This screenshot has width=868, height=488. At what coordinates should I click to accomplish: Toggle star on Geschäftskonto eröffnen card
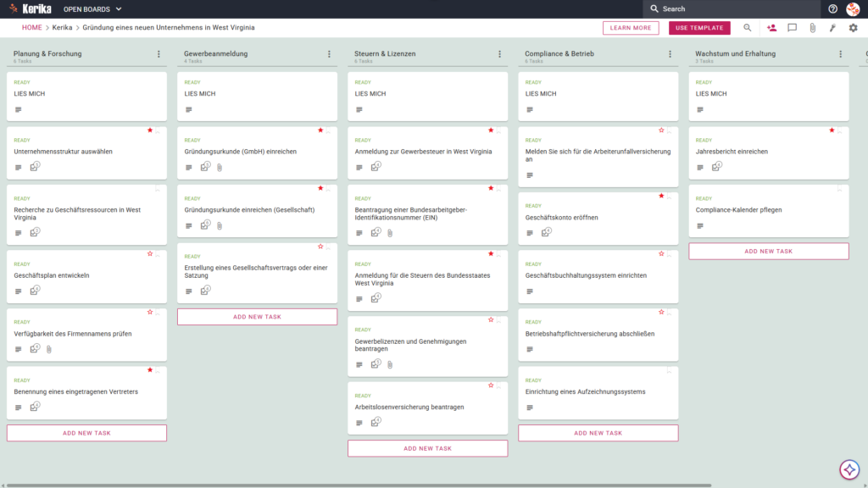(x=661, y=196)
